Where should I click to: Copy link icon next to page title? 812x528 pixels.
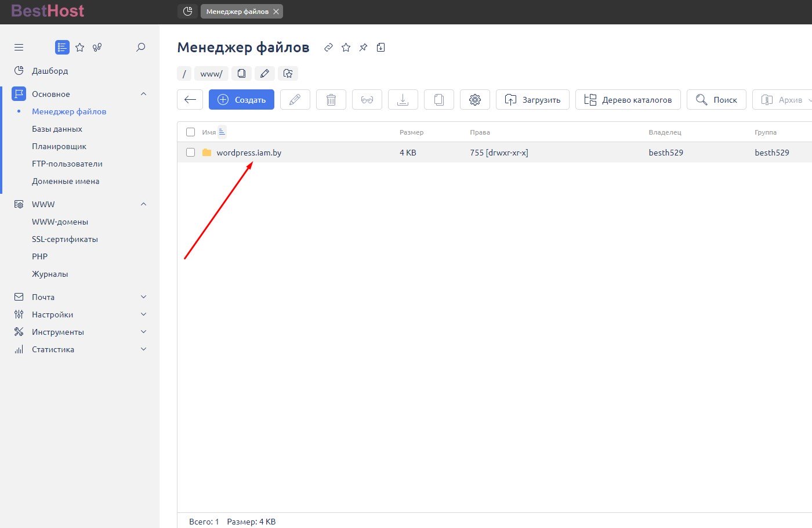(328, 48)
